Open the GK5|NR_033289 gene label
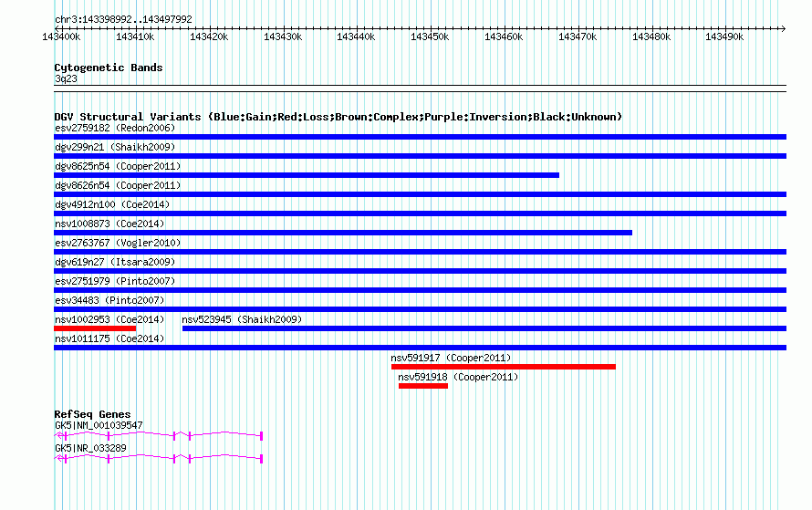This screenshot has width=812, height=510. 90,448
